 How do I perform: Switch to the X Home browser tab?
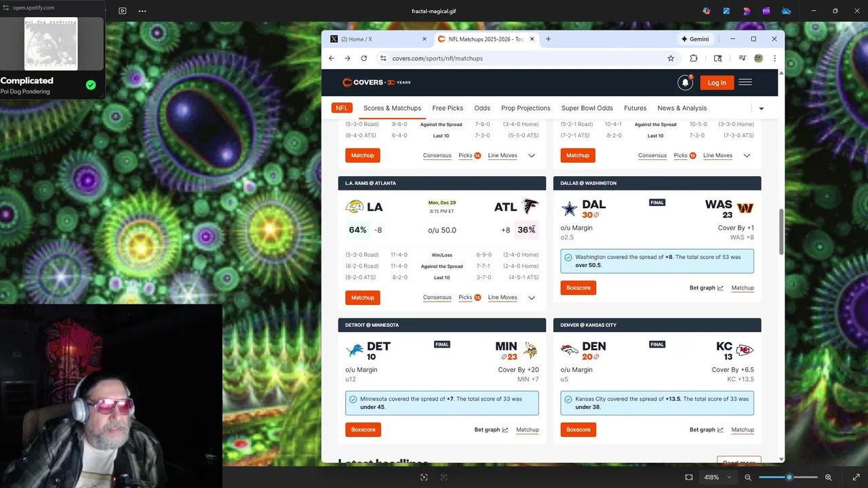(377, 39)
